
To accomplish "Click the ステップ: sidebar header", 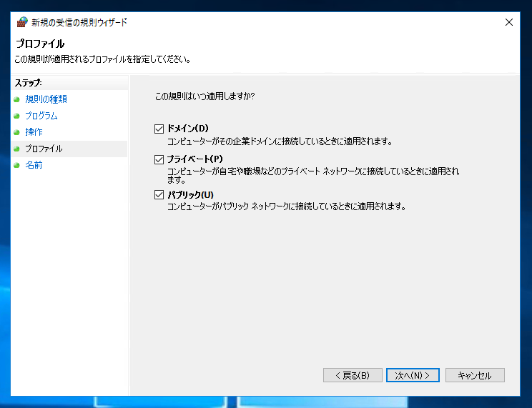I will pos(28,83).
